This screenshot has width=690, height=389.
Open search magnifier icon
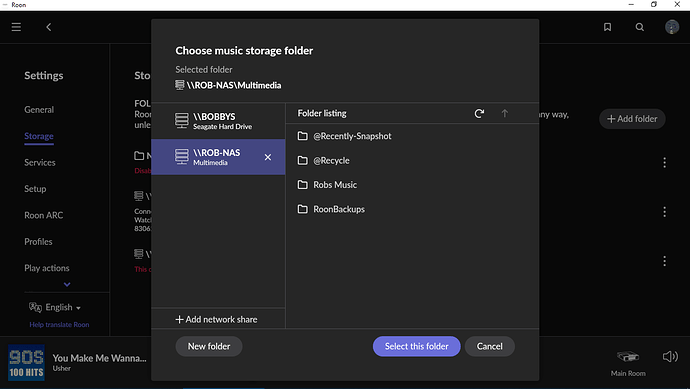pyautogui.click(x=640, y=27)
